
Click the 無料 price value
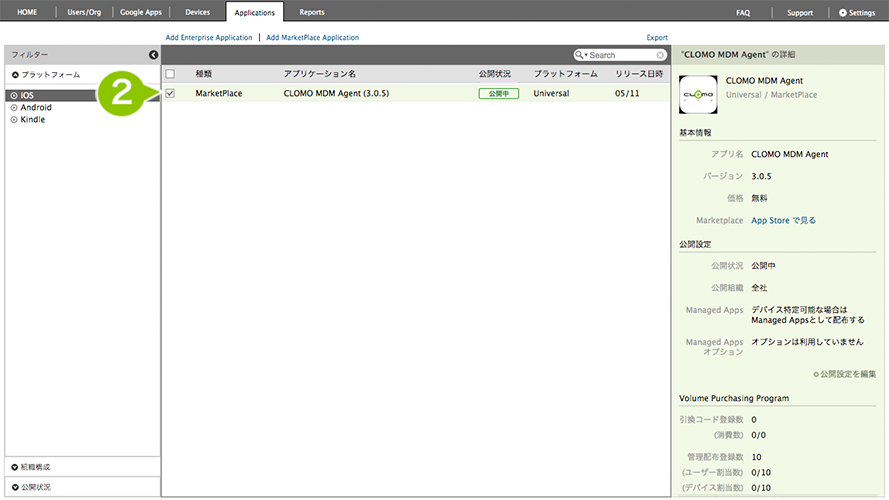pos(759,198)
